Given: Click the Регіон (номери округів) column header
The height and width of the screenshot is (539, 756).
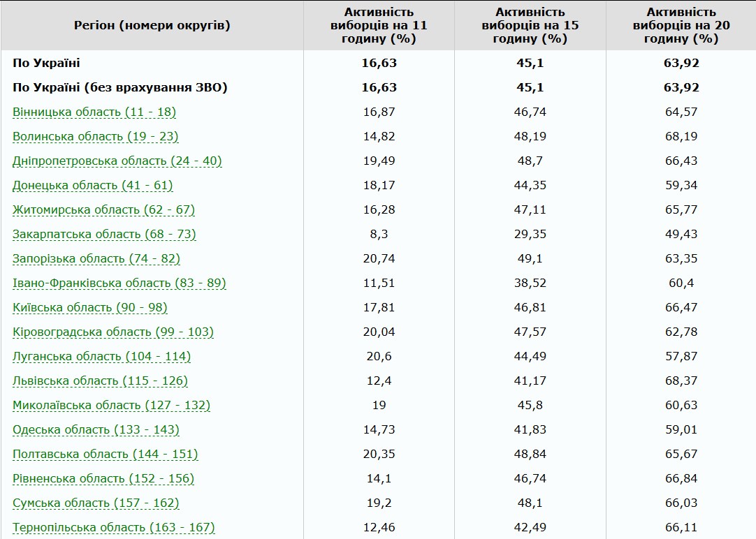Looking at the screenshot, I should (152, 25).
